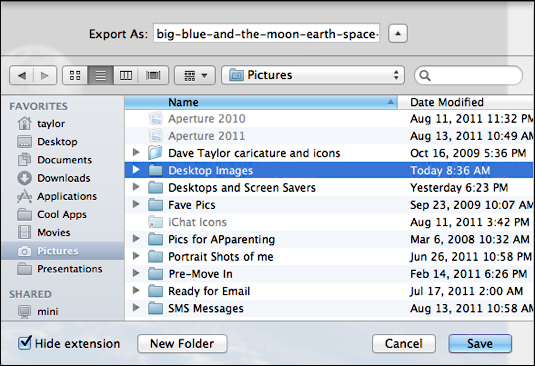Select the SMS Messages row
The height and width of the screenshot is (366, 535).
[329, 308]
